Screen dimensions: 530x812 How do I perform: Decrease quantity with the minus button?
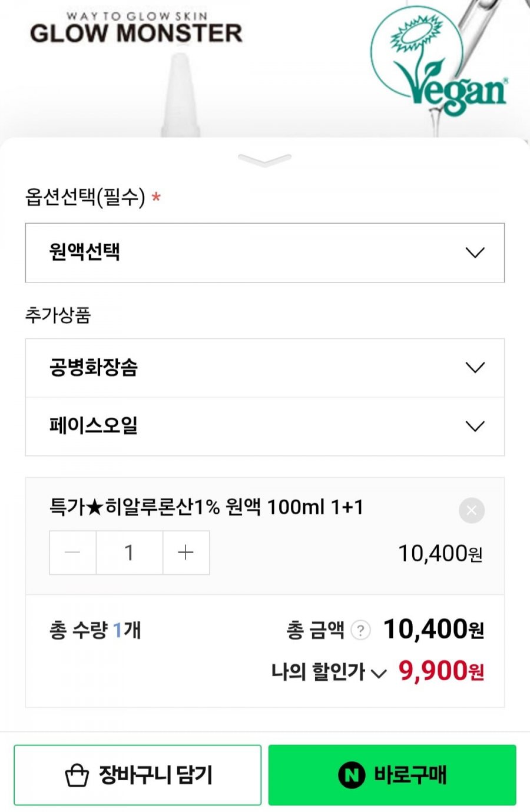[x=72, y=553]
